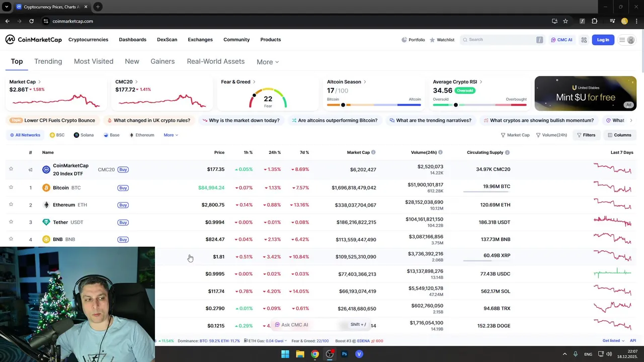Open Bitcoin last 7 days sparkline
The image size is (644, 362).
pyautogui.click(x=612, y=187)
